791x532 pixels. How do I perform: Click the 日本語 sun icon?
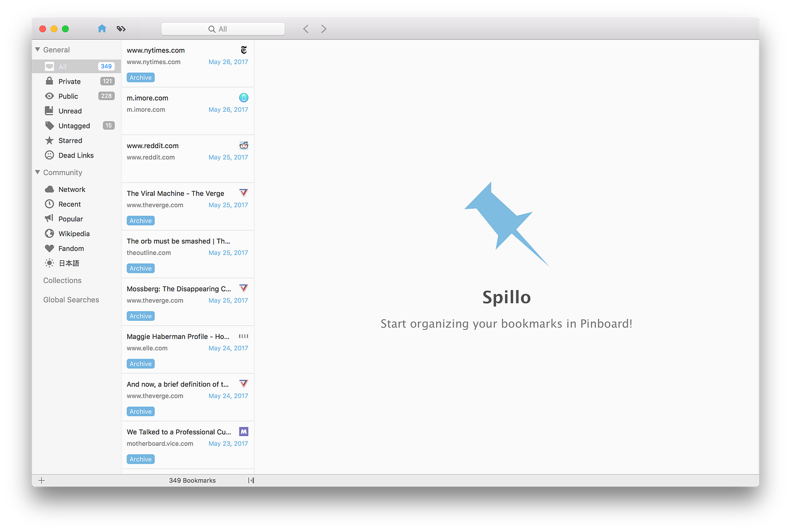50,263
